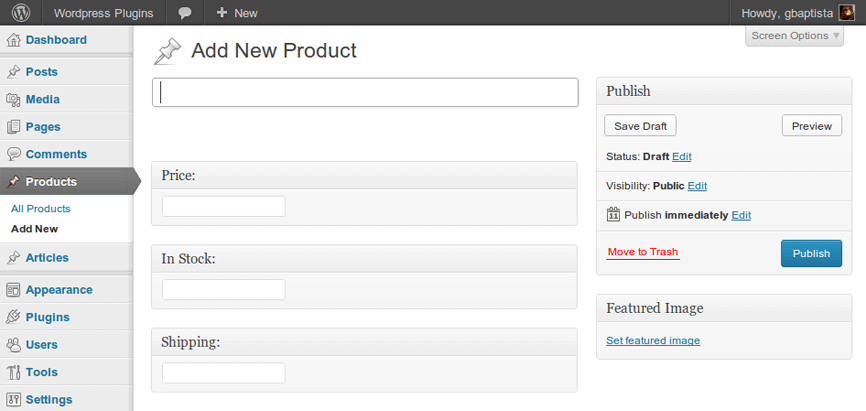The width and height of the screenshot is (866, 411).
Task: Click the Set featured image link
Action: (653, 341)
